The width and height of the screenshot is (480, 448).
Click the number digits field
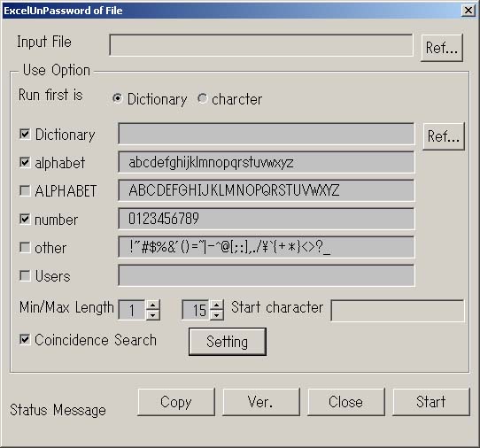[x=267, y=219]
